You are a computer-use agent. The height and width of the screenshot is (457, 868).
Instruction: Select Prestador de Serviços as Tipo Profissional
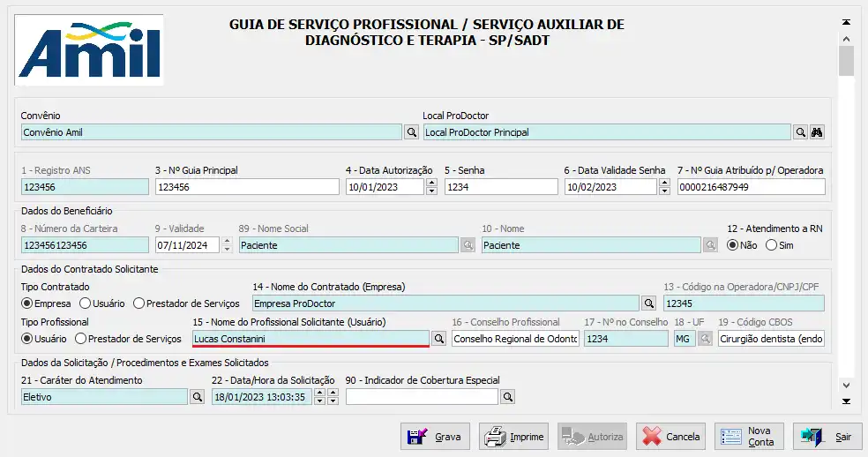pyautogui.click(x=129, y=339)
